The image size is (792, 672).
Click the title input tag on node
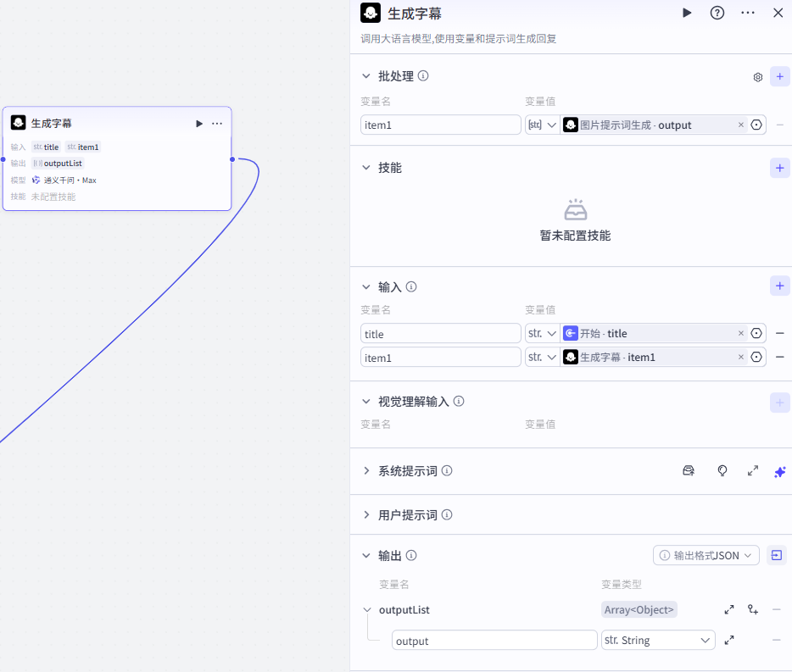pyautogui.click(x=46, y=147)
